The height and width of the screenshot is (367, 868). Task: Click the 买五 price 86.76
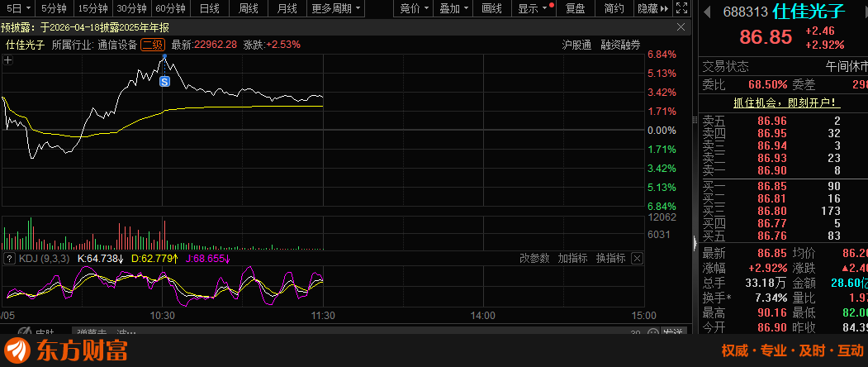click(772, 236)
